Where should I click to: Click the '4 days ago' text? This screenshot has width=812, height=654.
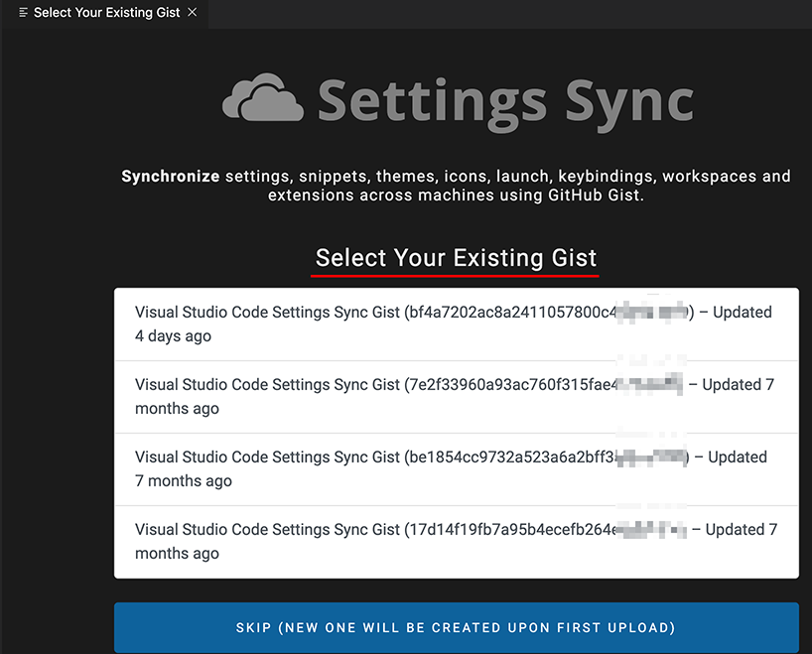click(x=173, y=336)
